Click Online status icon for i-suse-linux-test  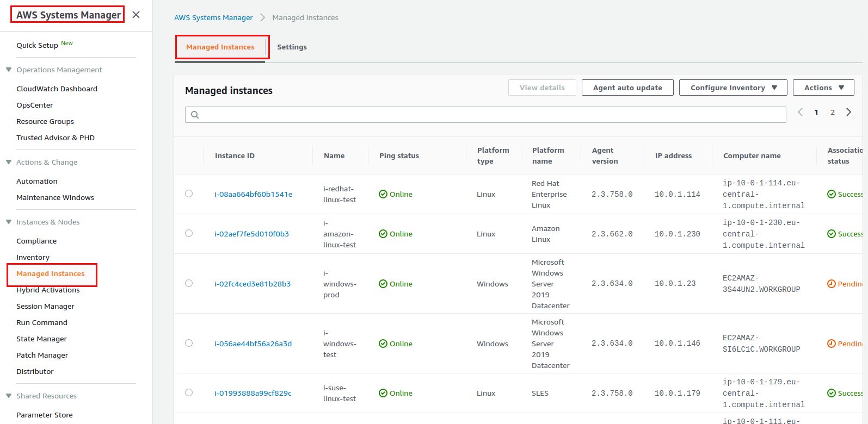coord(383,393)
